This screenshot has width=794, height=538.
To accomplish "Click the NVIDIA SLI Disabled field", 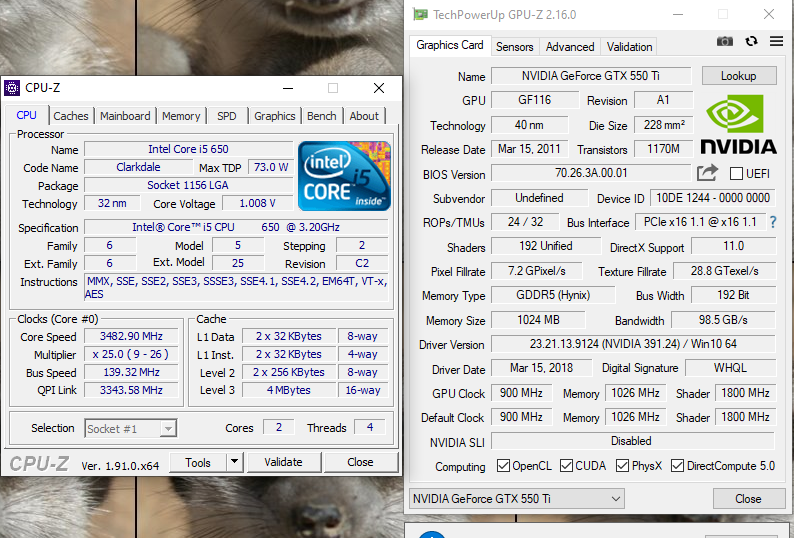I will 633,441.
